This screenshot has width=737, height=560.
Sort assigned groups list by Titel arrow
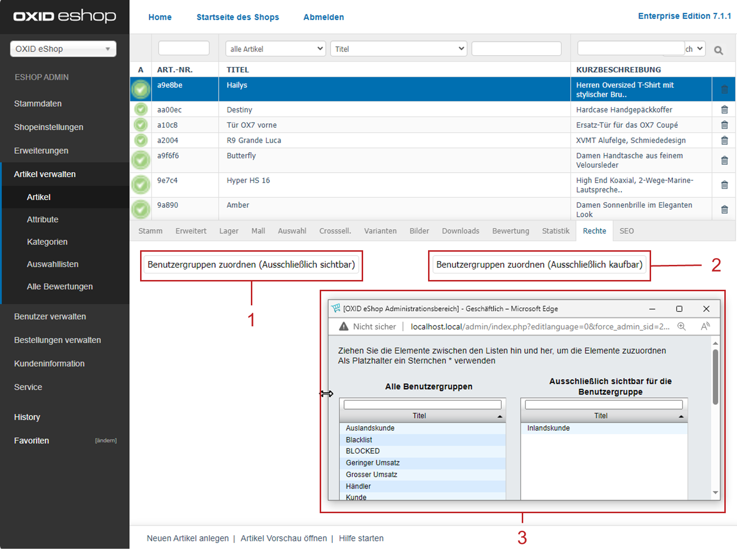[x=681, y=416]
